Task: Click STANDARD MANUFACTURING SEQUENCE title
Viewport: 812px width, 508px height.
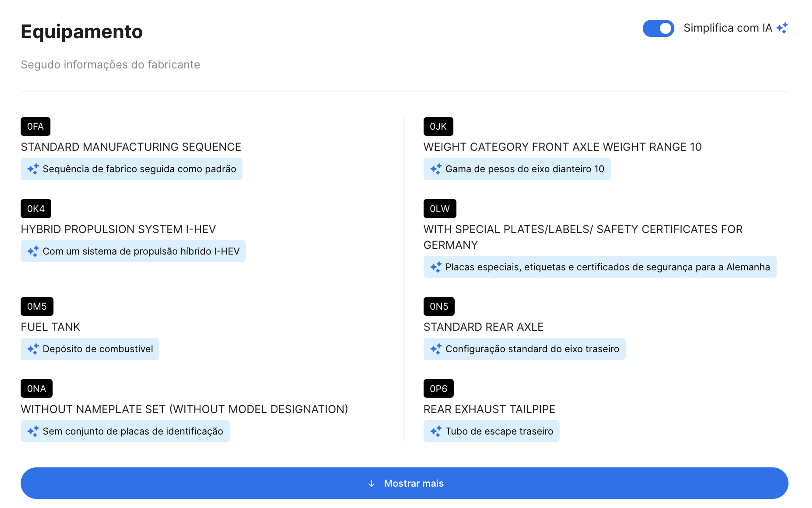Action: (131, 147)
